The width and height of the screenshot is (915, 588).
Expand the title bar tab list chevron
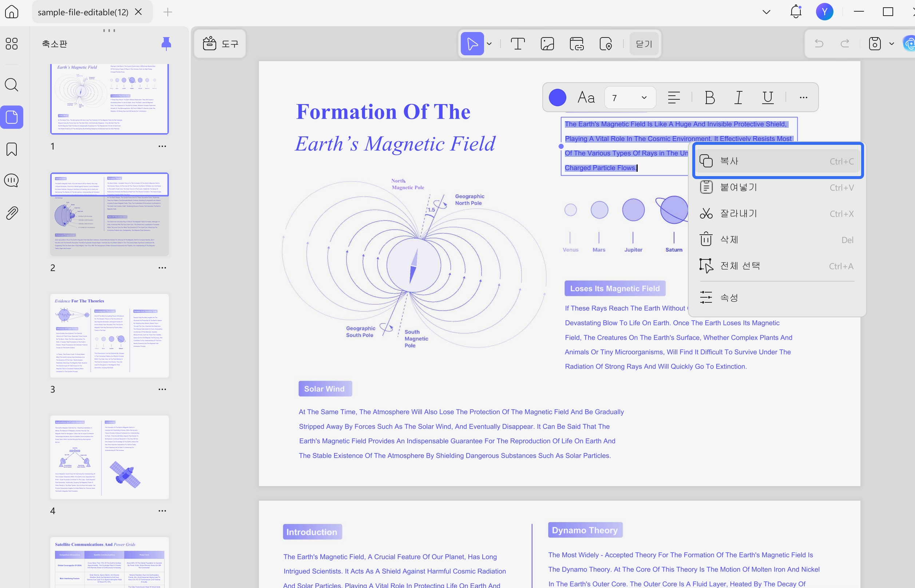pyautogui.click(x=767, y=12)
